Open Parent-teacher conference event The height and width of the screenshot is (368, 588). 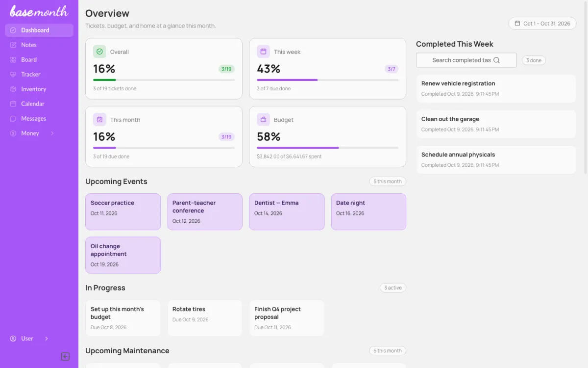coord(205,211)
